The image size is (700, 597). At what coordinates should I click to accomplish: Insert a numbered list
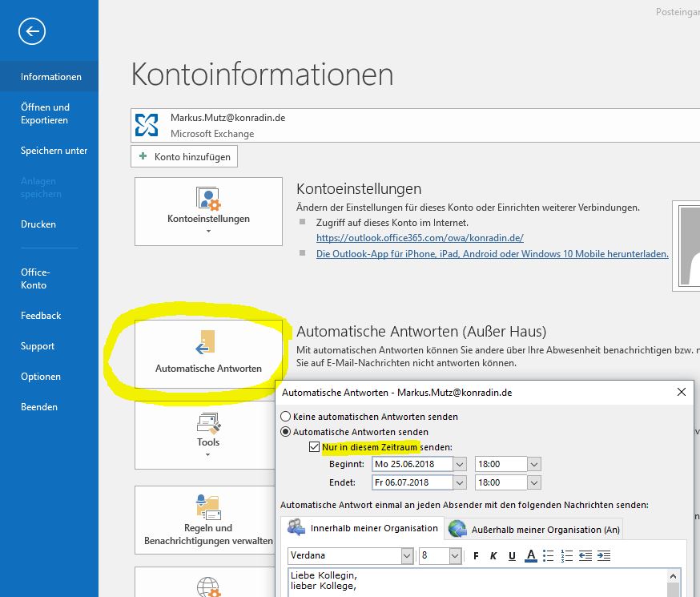[567, 555]
